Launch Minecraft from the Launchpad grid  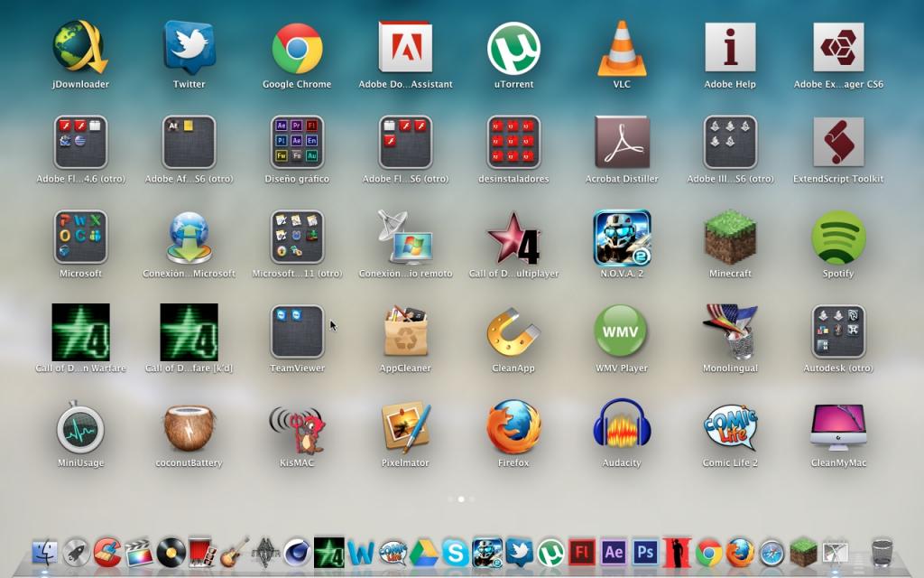[x=730, y=238]
